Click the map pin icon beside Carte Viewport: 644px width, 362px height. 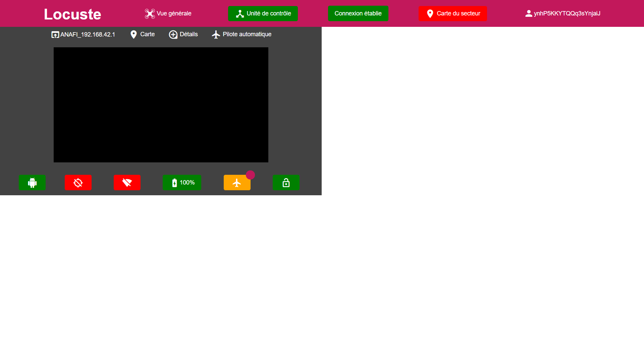tap(133, 35)
